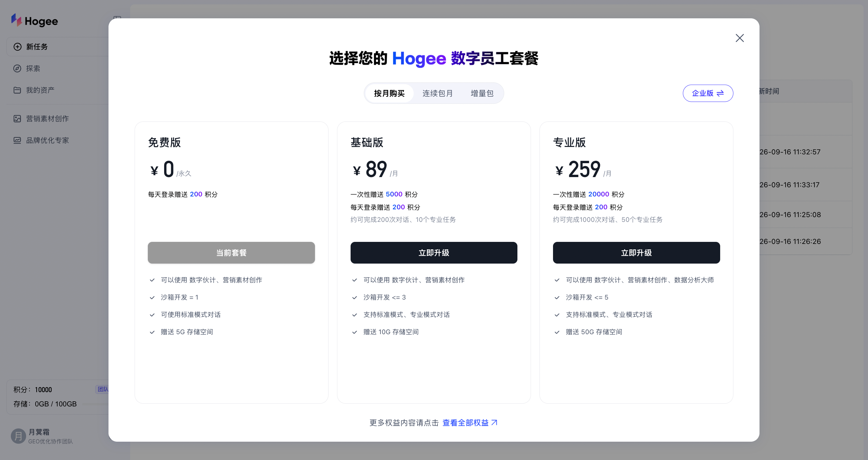Upgrade to the 基础版 plan

[434, 253]
